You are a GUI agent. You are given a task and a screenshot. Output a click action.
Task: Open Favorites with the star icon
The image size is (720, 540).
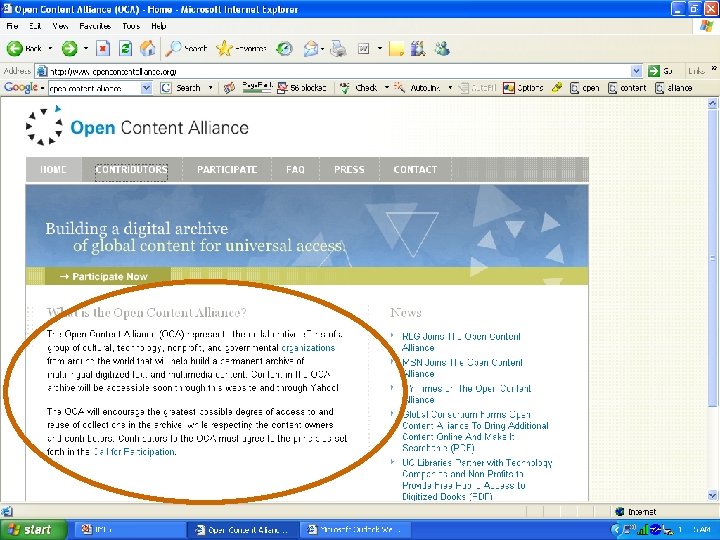[241, 48]
